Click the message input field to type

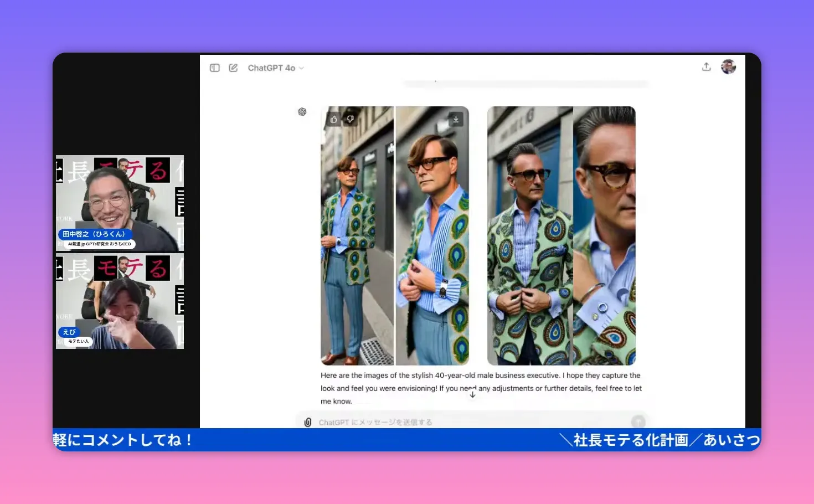[443, 421]
